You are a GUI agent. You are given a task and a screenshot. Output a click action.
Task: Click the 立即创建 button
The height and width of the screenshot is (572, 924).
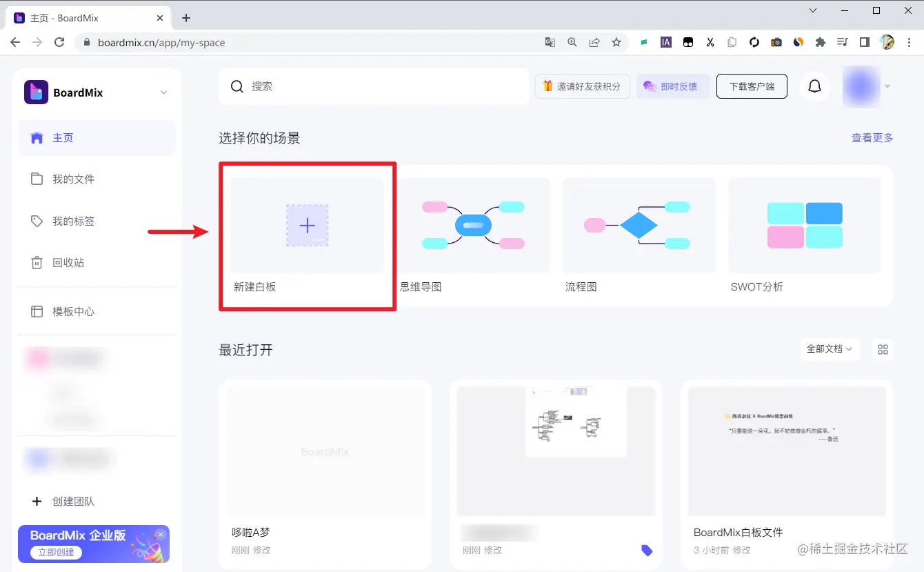57,553
